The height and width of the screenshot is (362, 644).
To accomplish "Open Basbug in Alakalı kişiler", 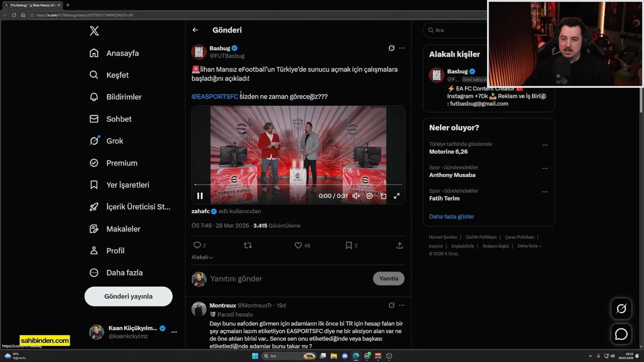I will [x=457, y=71].
